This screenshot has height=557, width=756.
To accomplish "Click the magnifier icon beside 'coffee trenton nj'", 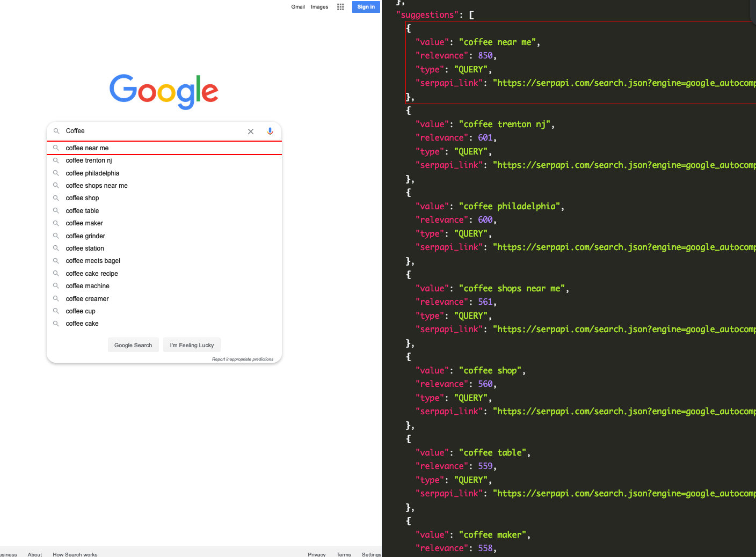I will [56, 160].
